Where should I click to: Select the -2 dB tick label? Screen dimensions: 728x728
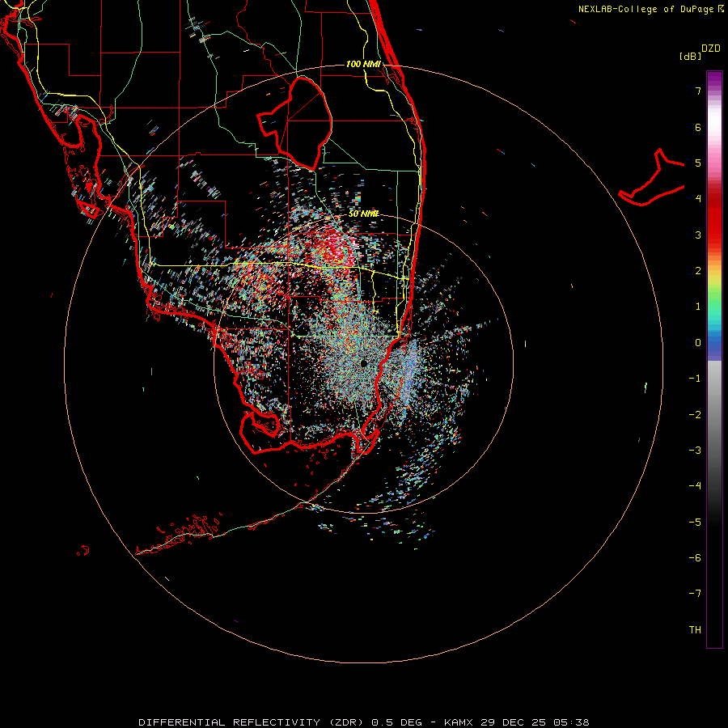(695, 415)
